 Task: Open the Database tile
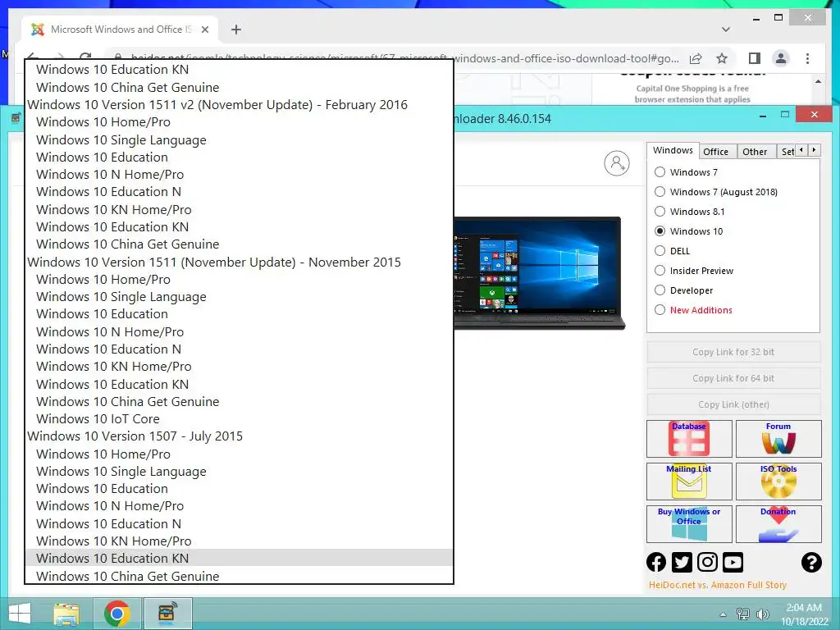tap(689, 439)
